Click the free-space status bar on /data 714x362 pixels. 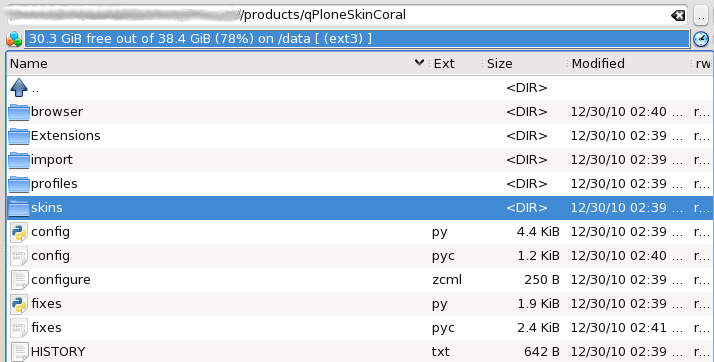pos(357,39)
